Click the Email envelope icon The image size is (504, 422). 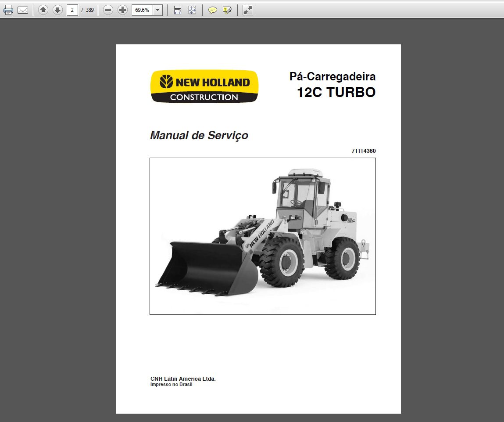pos(23,10)
